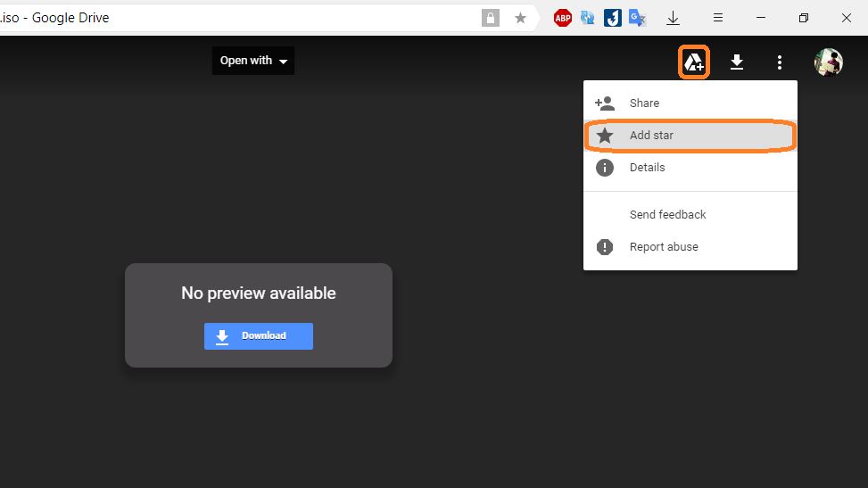
Task: Click the Add to My Drive icon
Action: click(693, 62)
